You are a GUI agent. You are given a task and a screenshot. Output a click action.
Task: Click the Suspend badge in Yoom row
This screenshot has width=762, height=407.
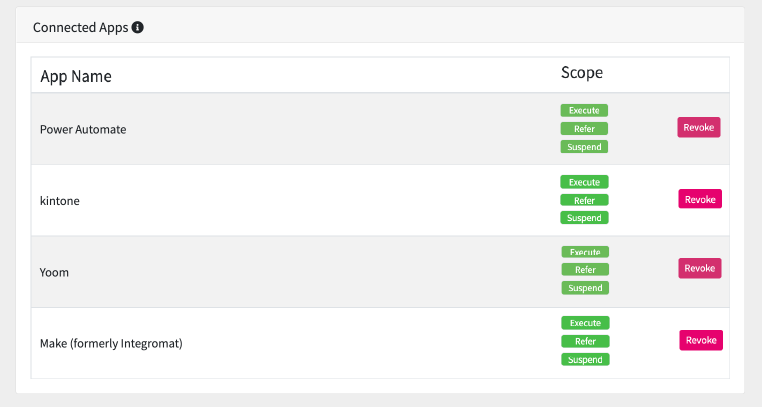(x=585, y=288)
